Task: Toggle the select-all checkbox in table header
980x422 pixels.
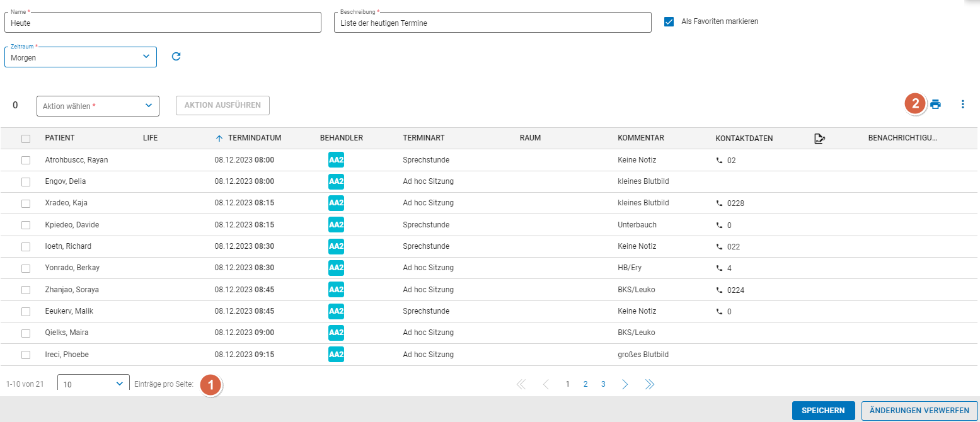Action: [x=26, y=139]
